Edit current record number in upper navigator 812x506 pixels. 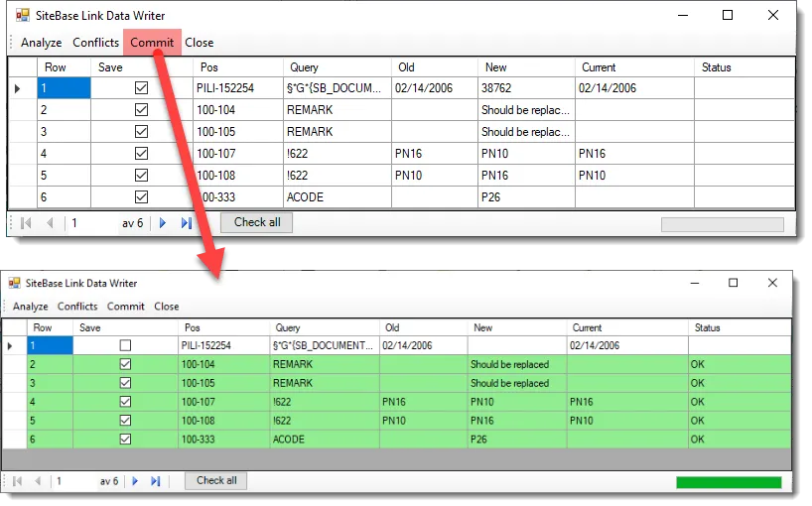pos(93,223)
